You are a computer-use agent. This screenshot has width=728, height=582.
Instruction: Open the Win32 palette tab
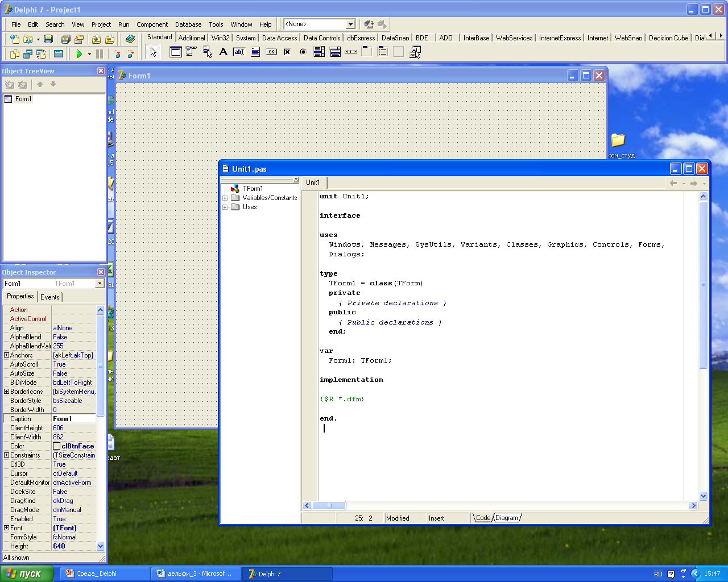[x=221, y=38]
